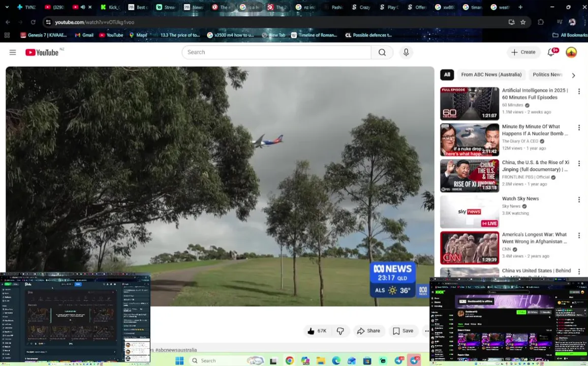Open options for America's Longest War video
The width and height of the screenshot is (588, 366).
click(579, 235)
